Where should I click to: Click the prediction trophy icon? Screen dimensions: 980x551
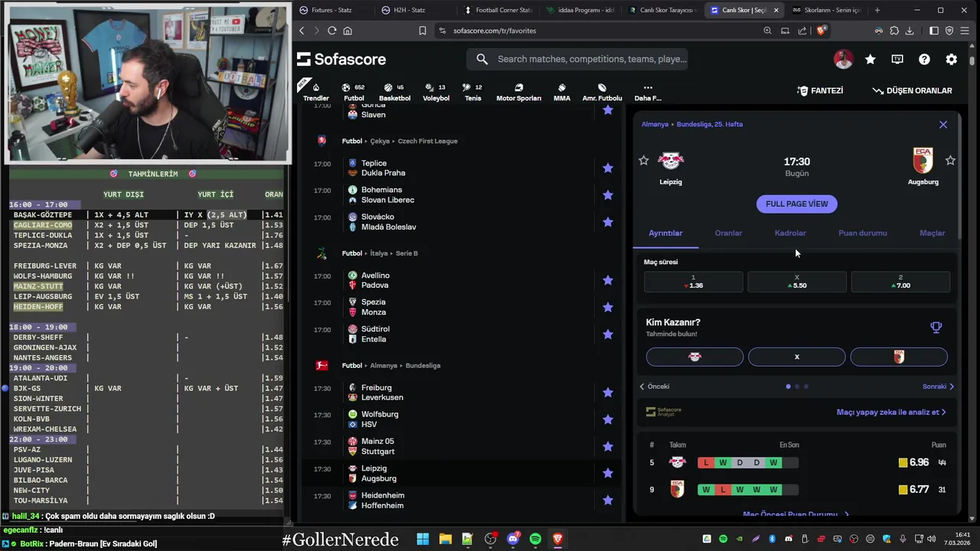coord(936,328)
